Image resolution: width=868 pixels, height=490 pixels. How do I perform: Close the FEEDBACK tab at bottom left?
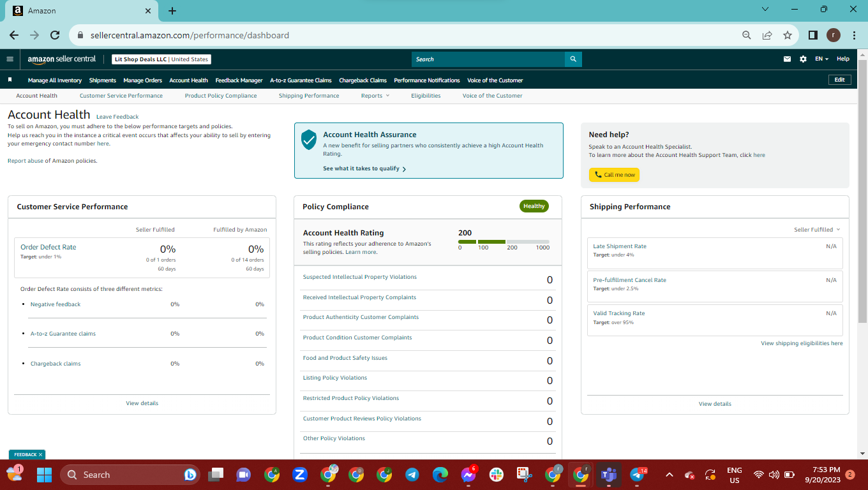click(40, 455)
